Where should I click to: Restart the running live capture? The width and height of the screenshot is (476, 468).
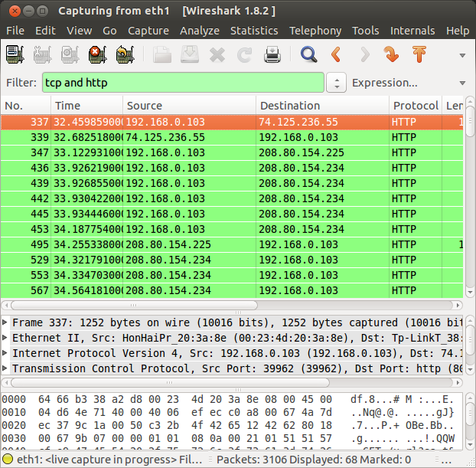(125, 54)
